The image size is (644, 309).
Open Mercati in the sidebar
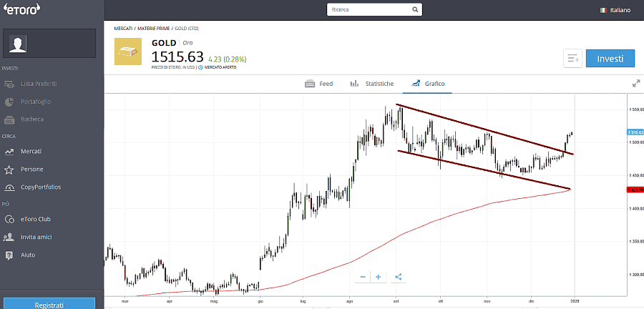(x=31, y=151)
